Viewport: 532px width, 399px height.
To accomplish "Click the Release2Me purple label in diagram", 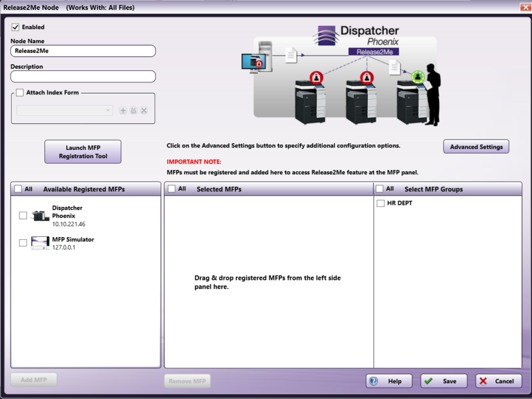I will pyautogui.click(x=374, y=52).
